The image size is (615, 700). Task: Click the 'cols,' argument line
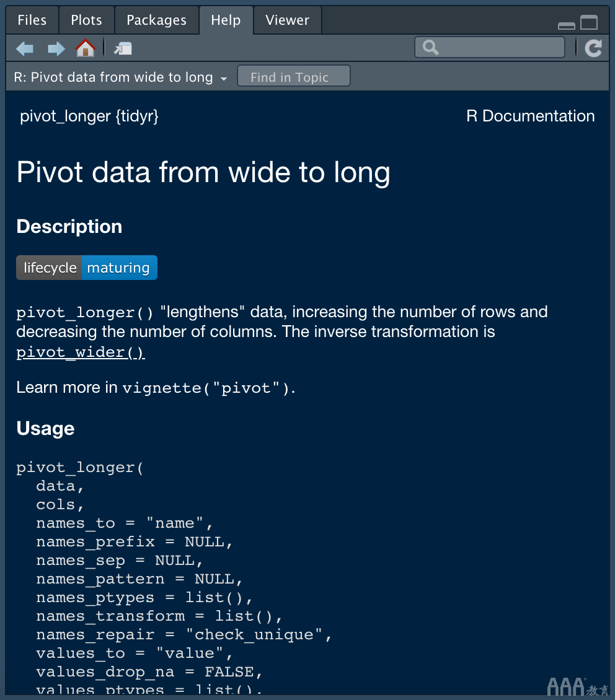pos(60,504)
